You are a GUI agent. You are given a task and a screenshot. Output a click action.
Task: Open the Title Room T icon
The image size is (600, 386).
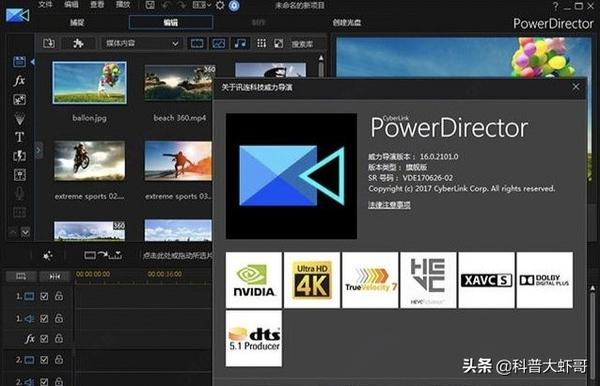[x=20, y=137]
